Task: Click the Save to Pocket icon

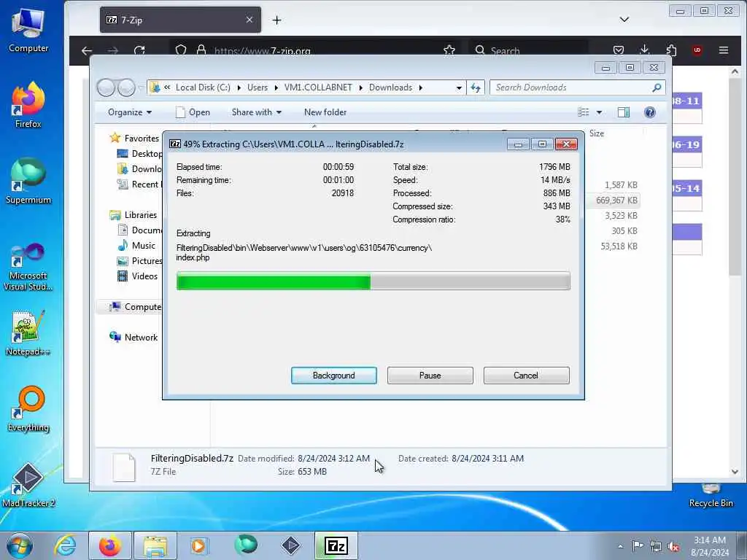Action: pyautogui.click(x=619, y=50)
